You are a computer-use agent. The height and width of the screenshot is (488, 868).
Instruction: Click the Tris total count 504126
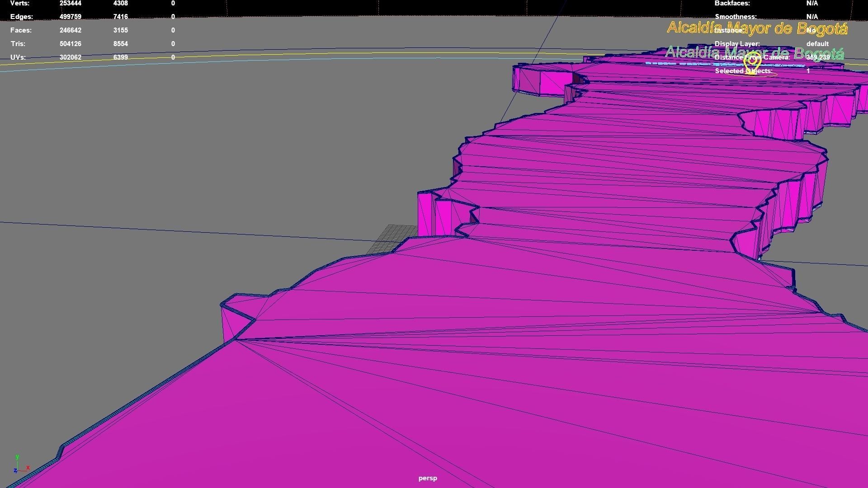tap(71, 44)
